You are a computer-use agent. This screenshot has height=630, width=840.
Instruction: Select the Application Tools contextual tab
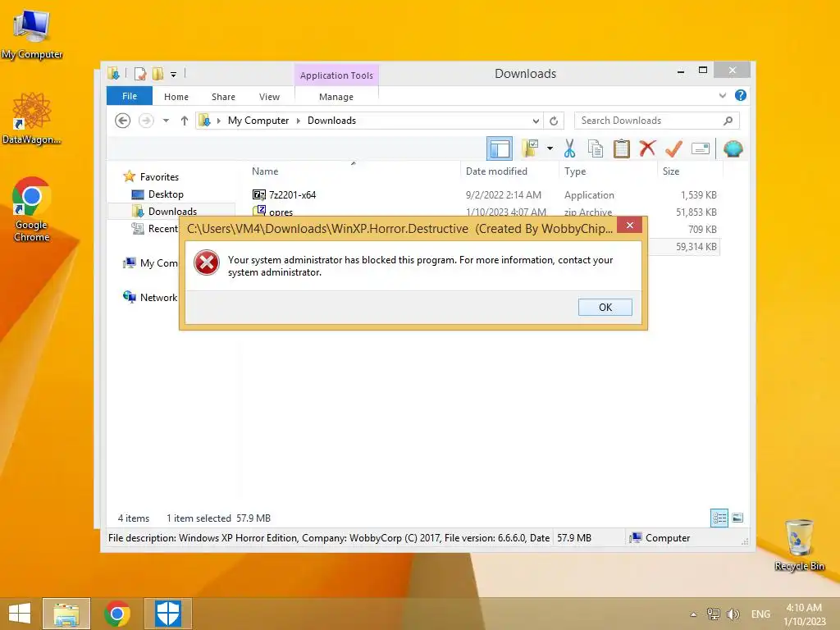pos(336,75)
